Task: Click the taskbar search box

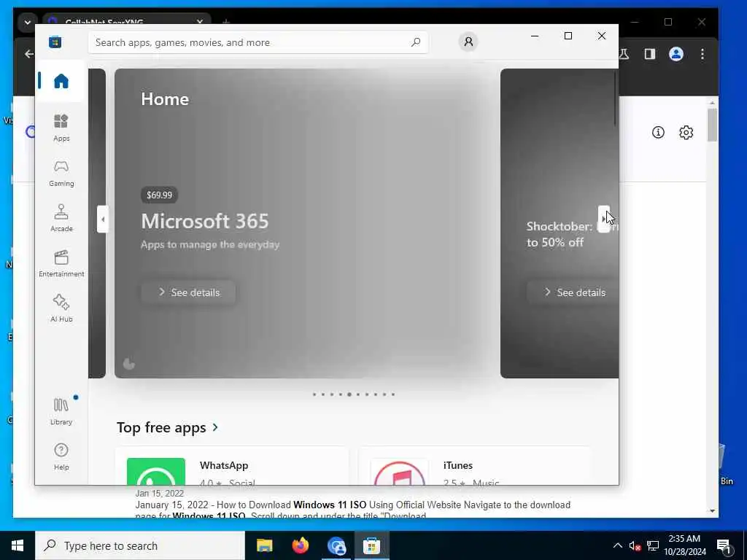Action: point(139,545)
